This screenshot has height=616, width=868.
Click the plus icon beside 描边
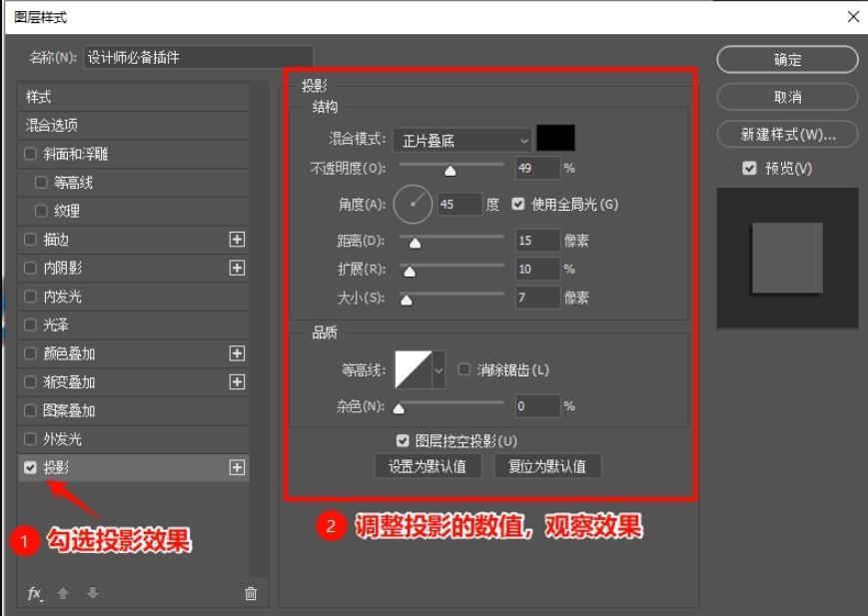[x=237, y=240]
